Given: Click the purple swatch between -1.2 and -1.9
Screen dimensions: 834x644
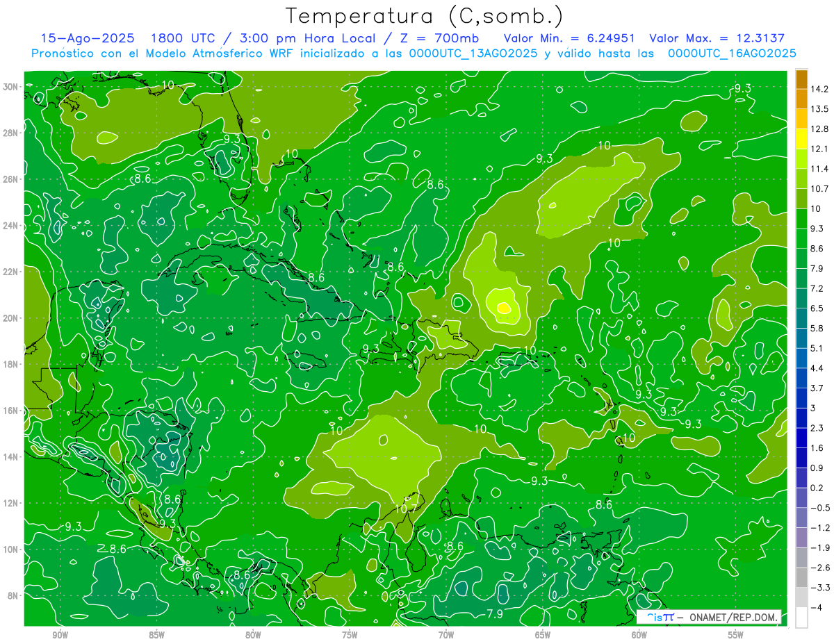Looking at the screenshot, I should coord(801,537).
